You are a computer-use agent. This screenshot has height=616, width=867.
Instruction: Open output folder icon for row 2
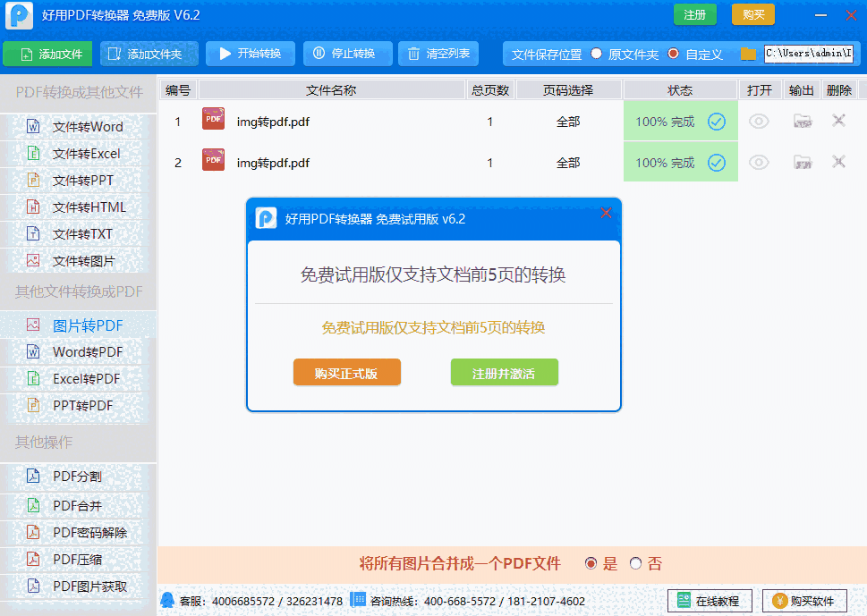803,163
